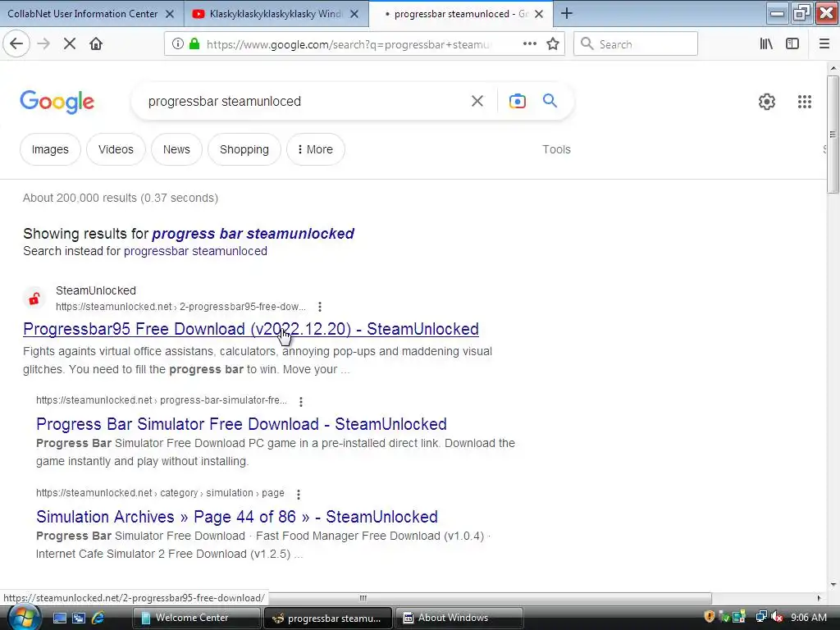Open a new tab with plus button
Screen dimensions: 840x630
click(567, 13)
